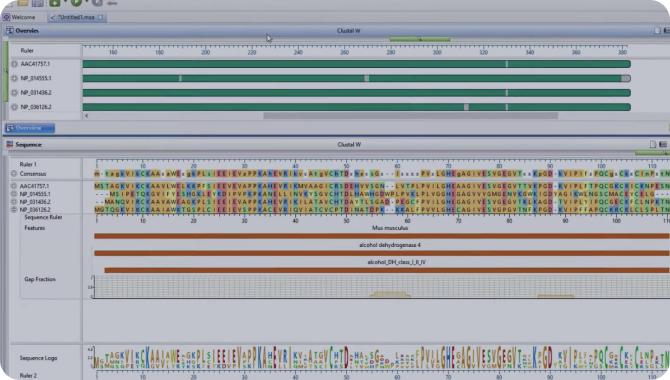This screenshot has width=670, height=380.
Task: Expand NP_014555.1 in the Sequence view
Action: (x=14, y=194)
